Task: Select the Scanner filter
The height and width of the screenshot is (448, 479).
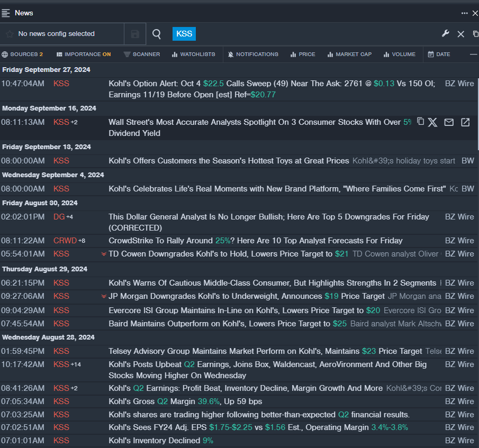Action: tap(142, 54)
